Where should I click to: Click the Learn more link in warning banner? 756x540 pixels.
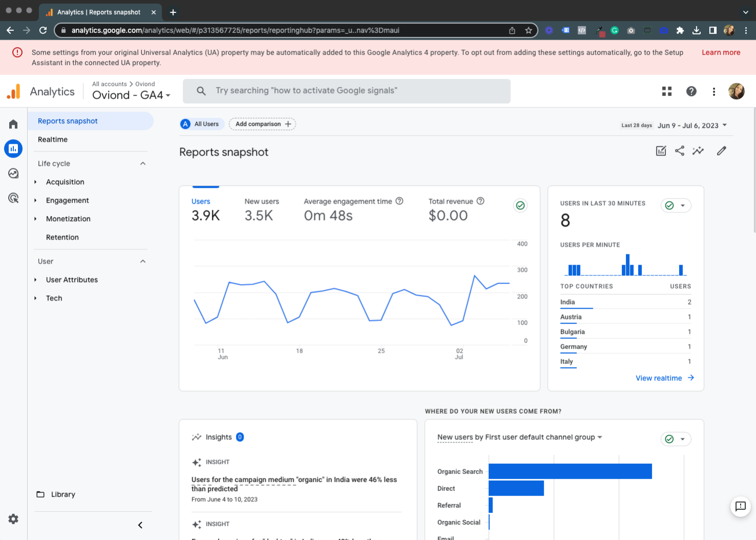pos(721,52)
